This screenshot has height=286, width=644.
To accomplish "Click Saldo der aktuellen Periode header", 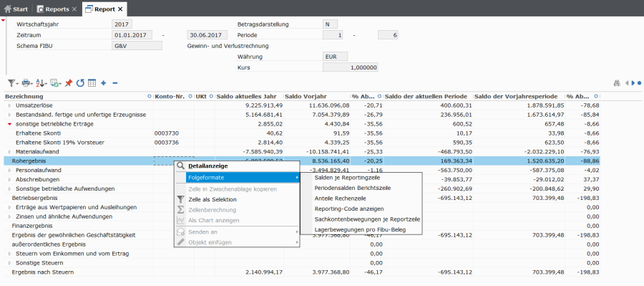I will pyautogui.click(x=426, y=96).
